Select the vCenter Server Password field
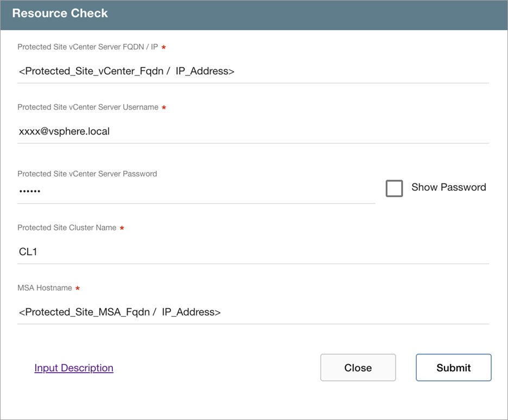 pos(195,192)
